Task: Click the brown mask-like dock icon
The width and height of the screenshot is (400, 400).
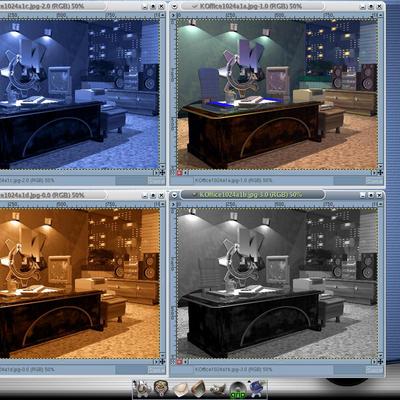Action: (x=161, y=389)
